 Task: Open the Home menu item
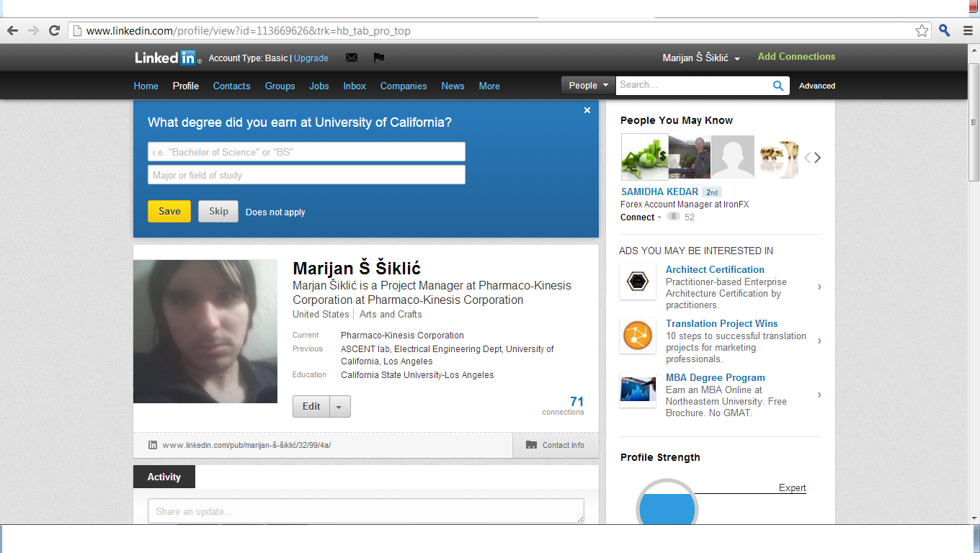[146, 86]
